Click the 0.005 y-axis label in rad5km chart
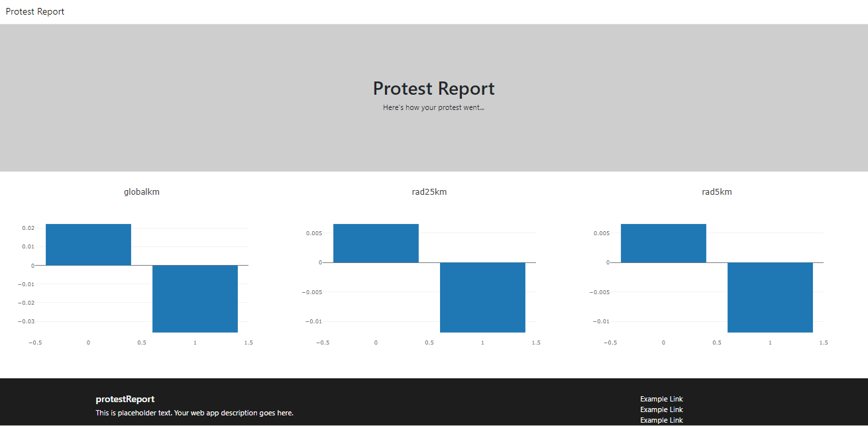The height and width of the screenshot is (426, 868). click(602, 233)
